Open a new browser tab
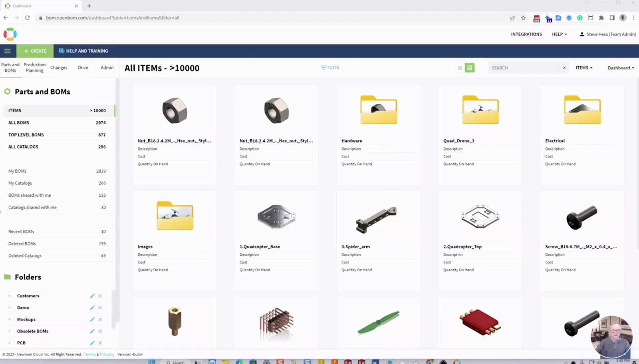The image size is (639, 364). pyautogui.click(x=89, y=6)
